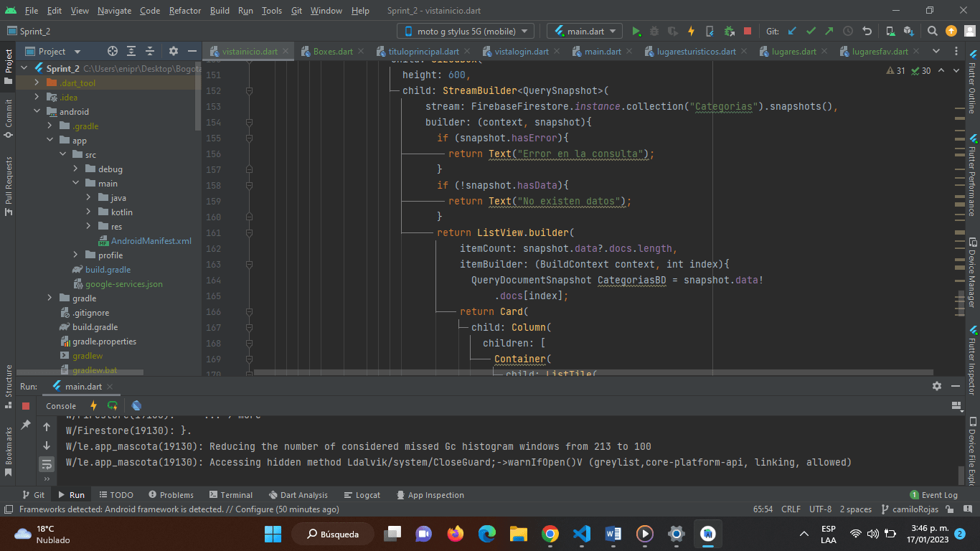Start debugging with the bug icon
Screen dimensions: 980x551
coord(654,31)
